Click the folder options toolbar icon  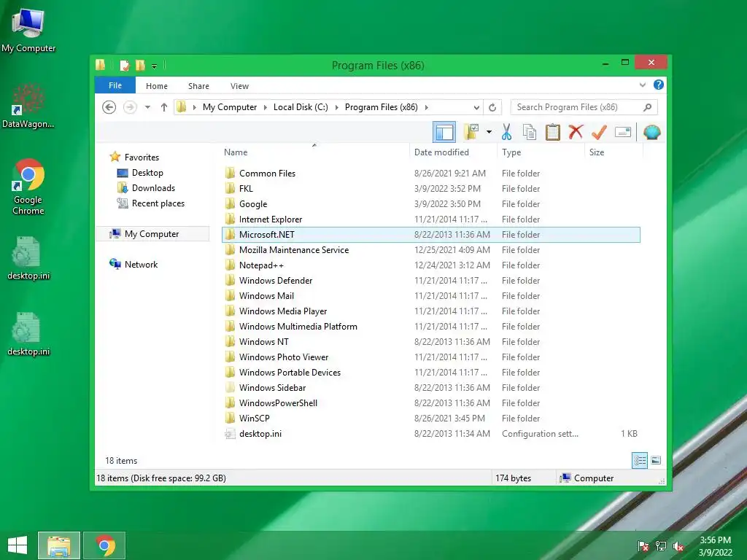(x=472, y=132)
